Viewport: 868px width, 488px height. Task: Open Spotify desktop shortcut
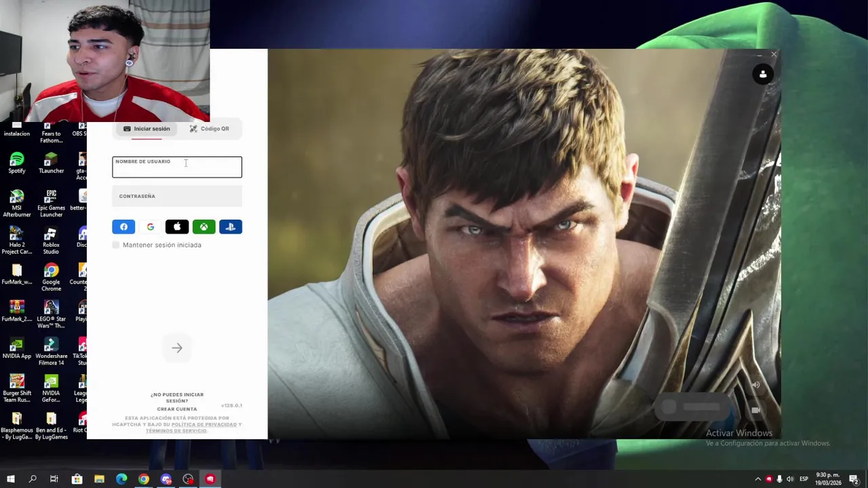[x=16, y=163]
